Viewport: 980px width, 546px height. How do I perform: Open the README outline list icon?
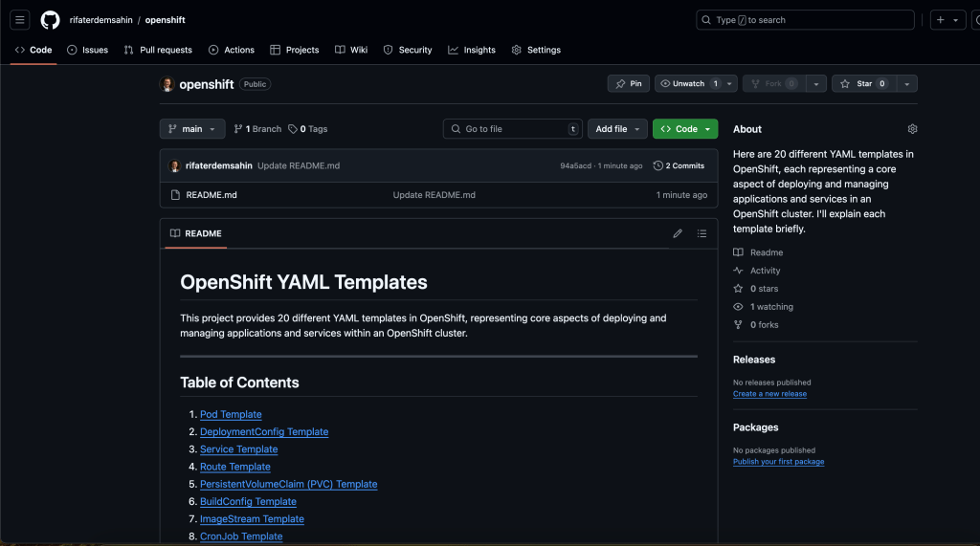702,233
